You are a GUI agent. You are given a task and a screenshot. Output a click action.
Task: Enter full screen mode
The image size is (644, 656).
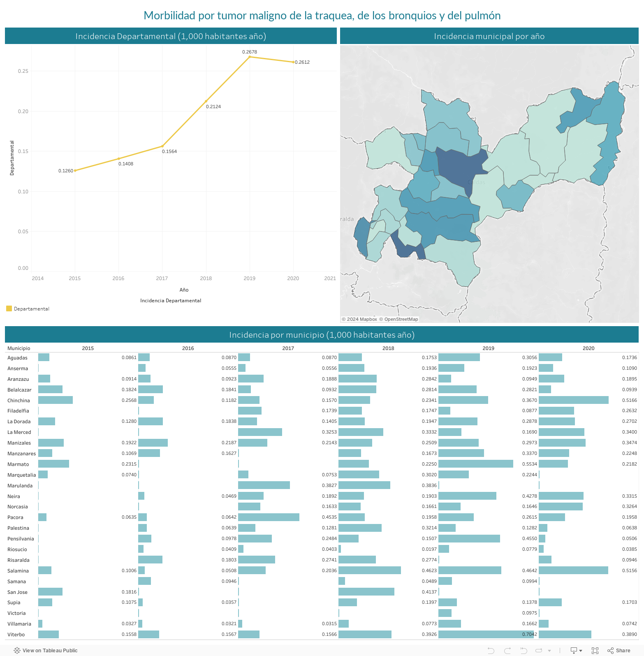click(595, 650)
